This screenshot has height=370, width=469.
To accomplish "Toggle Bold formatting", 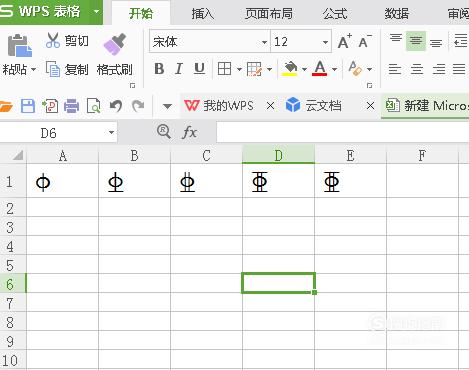I will tap(159, 69).
